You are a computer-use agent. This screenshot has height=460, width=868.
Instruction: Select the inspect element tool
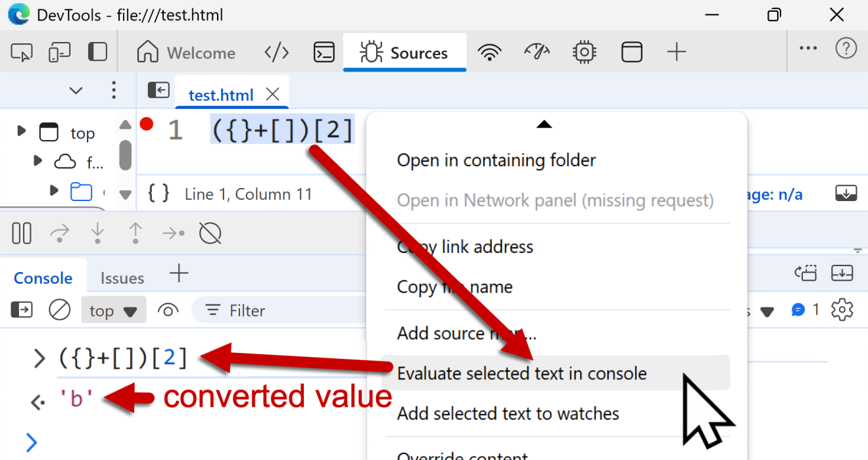click(21, 52)
